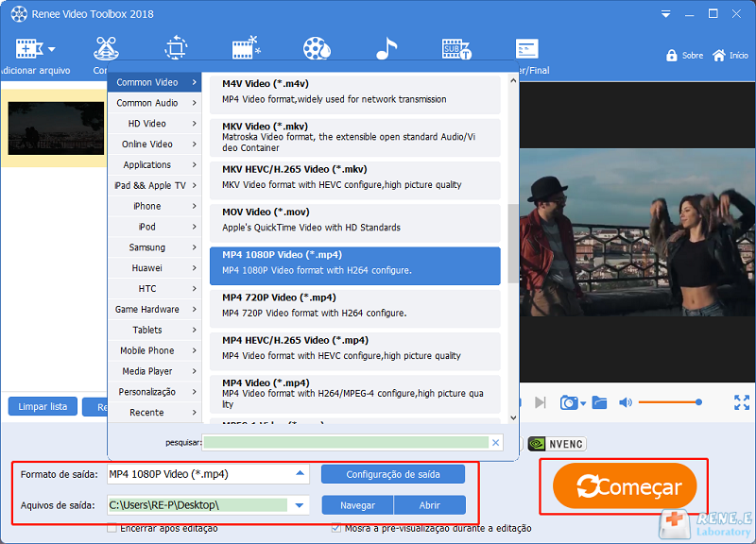Open the Arquivos de saída path dropdown
The width and height of the screenshot is (756, 544).
pyautogui.click(x=300, y=505)
